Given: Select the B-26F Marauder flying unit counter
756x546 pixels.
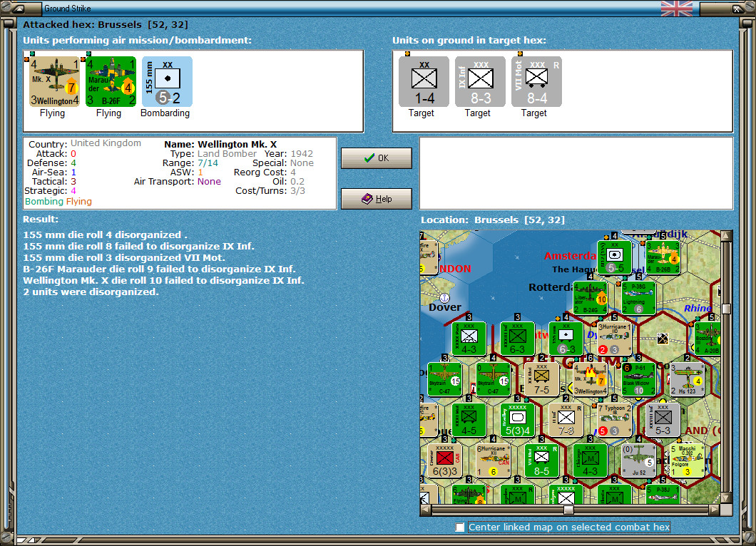Looking at the screenshot, I should tap(111, 81).
